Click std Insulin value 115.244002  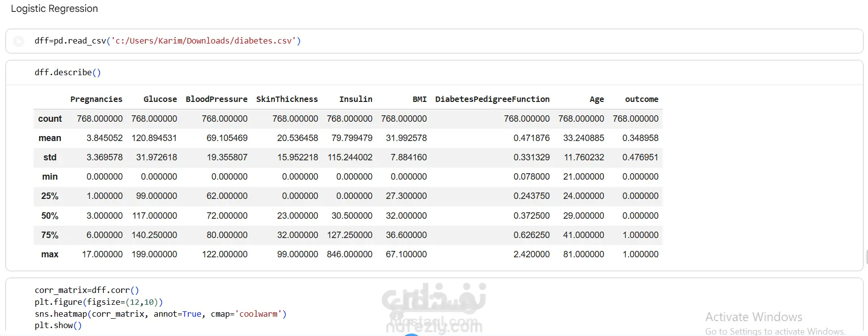[x=350, y=157]
